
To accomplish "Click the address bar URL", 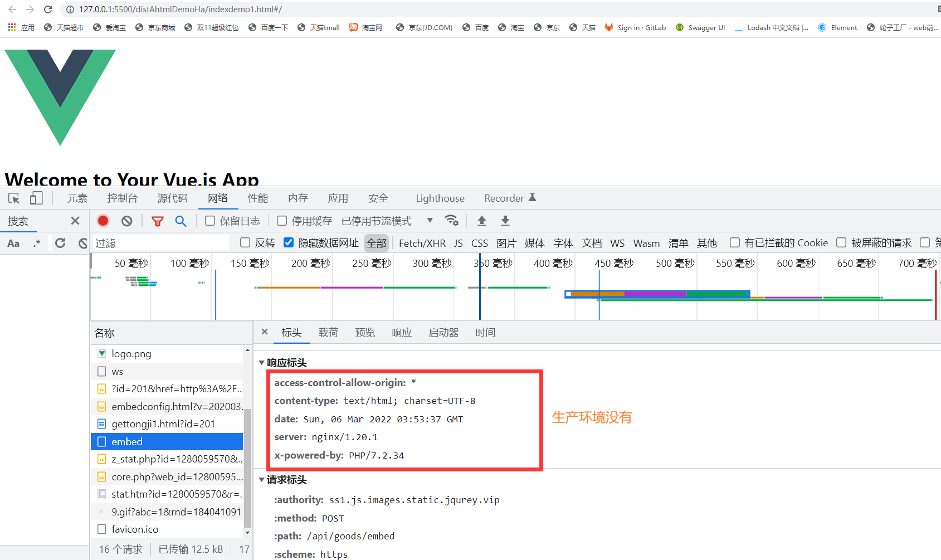I will point(181,9).
